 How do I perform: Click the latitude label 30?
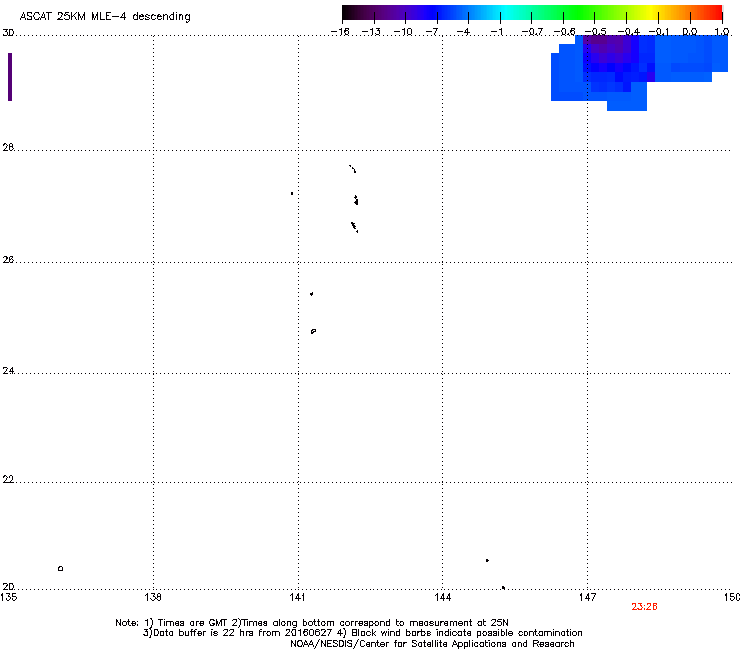click(x=8, y=33)
